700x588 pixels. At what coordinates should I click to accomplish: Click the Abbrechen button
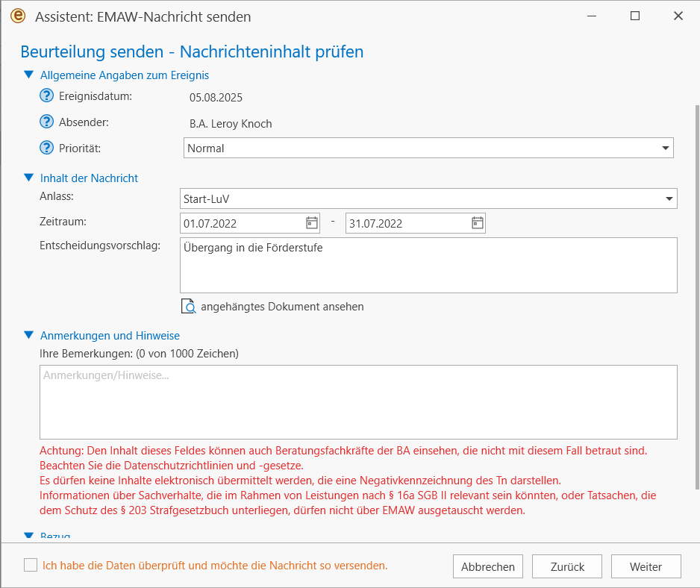pos(488,566)
